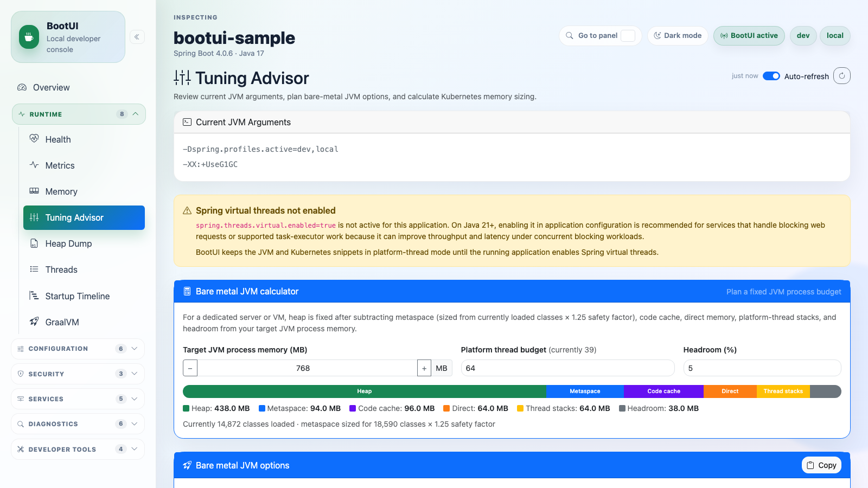Open the Threads page
The image size is (868, 488).
(x=84, y=269)
